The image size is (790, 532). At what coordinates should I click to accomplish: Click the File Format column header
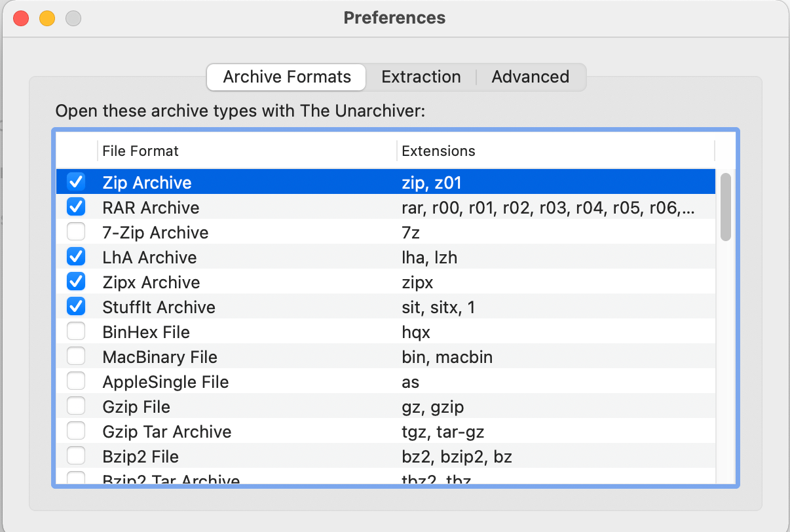(x=139, y=151)
